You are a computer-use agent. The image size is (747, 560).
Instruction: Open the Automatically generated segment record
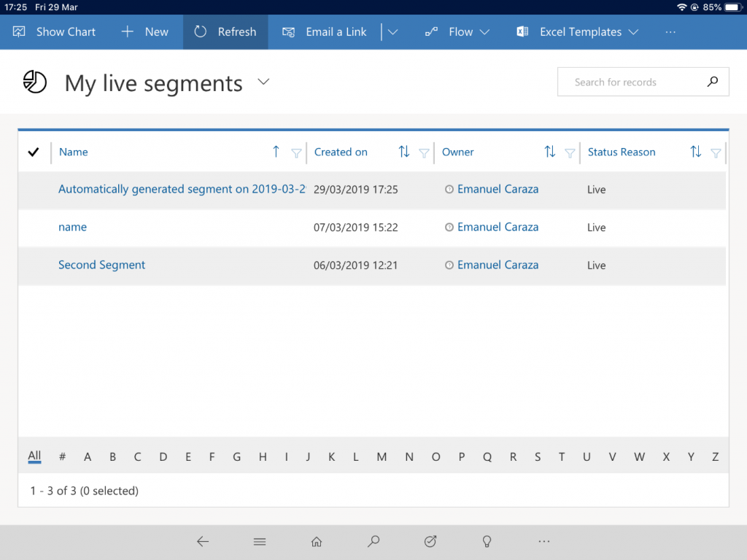[x=182, y=190]
